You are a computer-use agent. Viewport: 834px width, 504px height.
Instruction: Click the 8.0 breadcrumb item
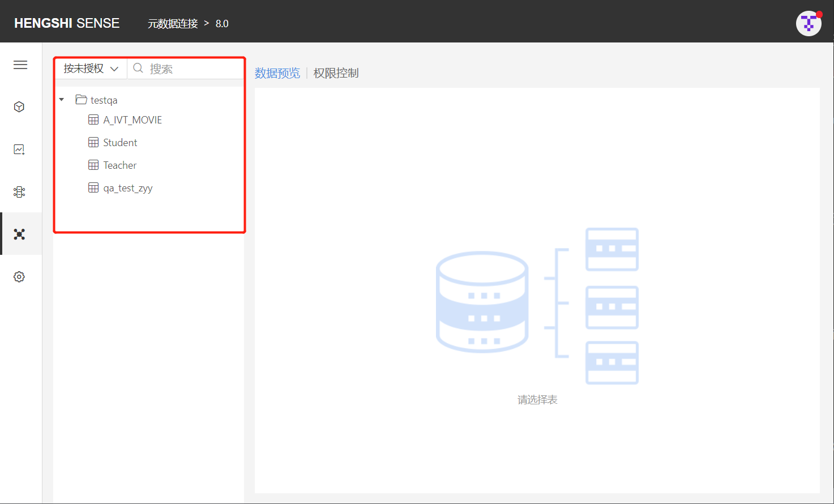click(222, 23)
